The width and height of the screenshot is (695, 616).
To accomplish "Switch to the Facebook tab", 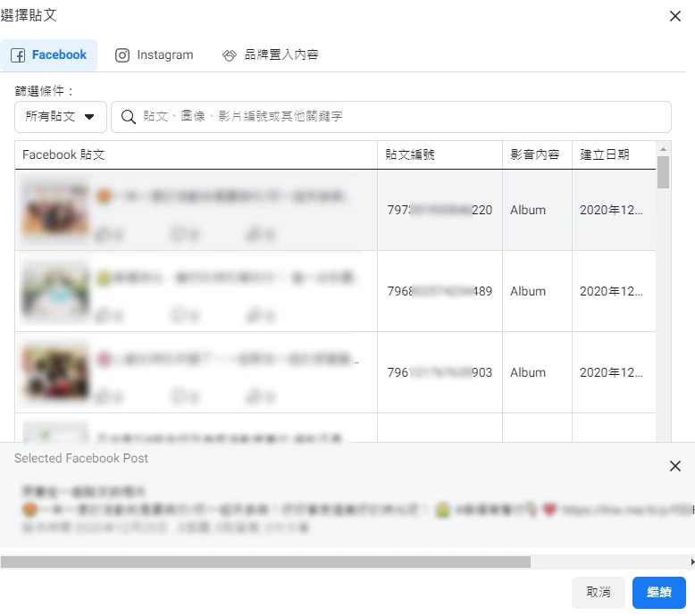I will pos(49,55).
